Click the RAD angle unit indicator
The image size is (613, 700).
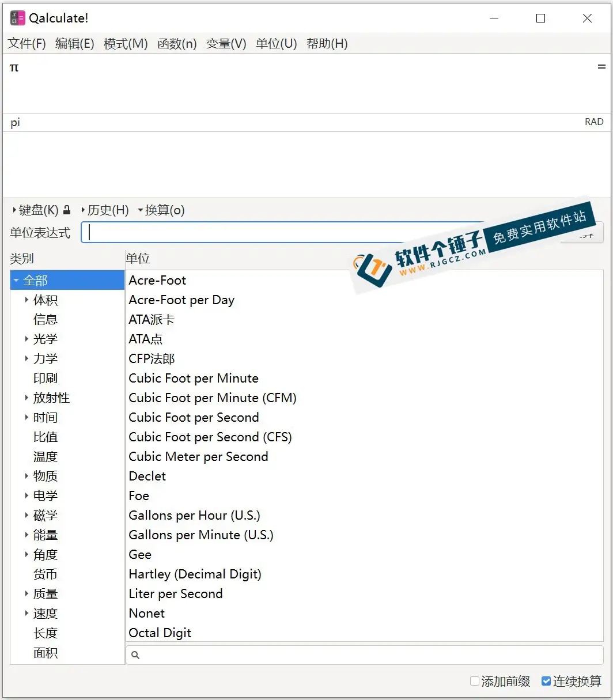594,122
